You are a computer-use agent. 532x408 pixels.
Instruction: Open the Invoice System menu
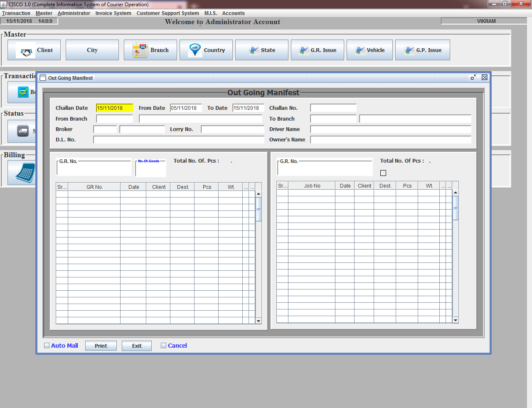click(113, 13)
